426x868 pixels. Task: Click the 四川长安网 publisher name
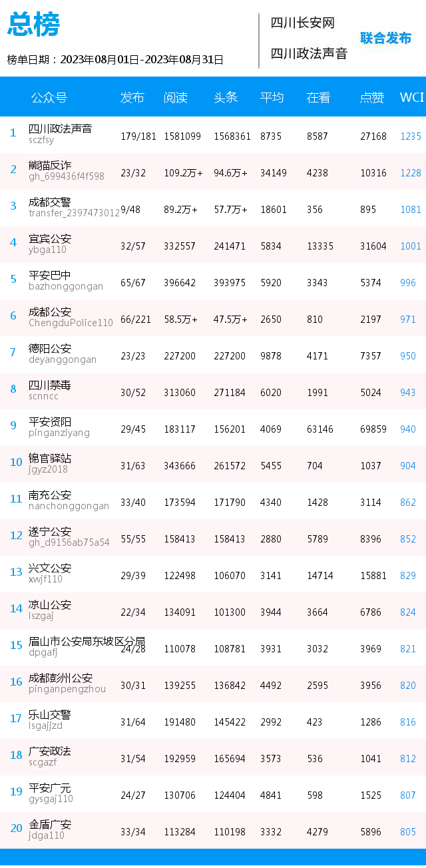(302, 23)
